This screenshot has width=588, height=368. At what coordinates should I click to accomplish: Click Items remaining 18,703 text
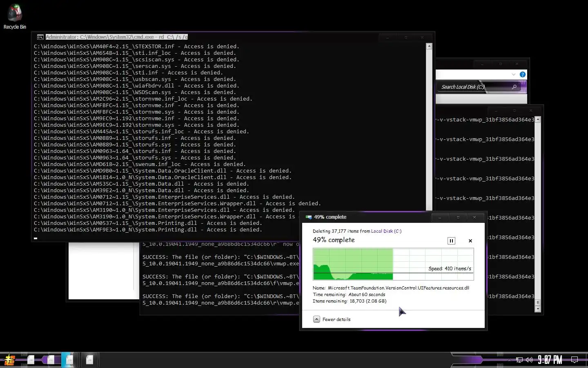tap(350, 301)
